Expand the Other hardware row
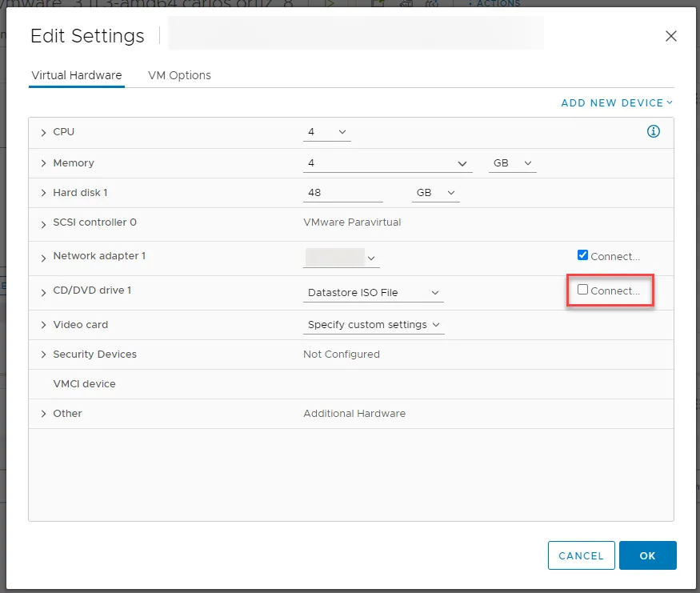 43,414
